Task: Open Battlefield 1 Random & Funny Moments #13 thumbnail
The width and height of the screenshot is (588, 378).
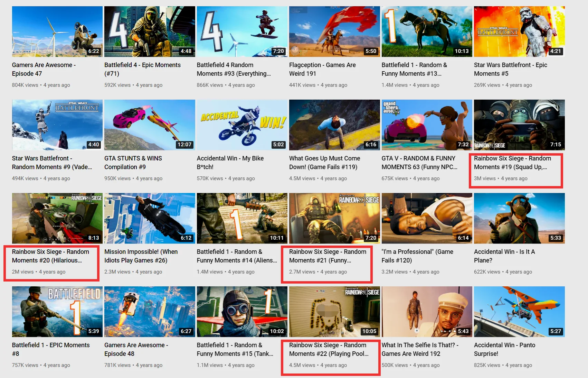Action: (x=427, y=31)
